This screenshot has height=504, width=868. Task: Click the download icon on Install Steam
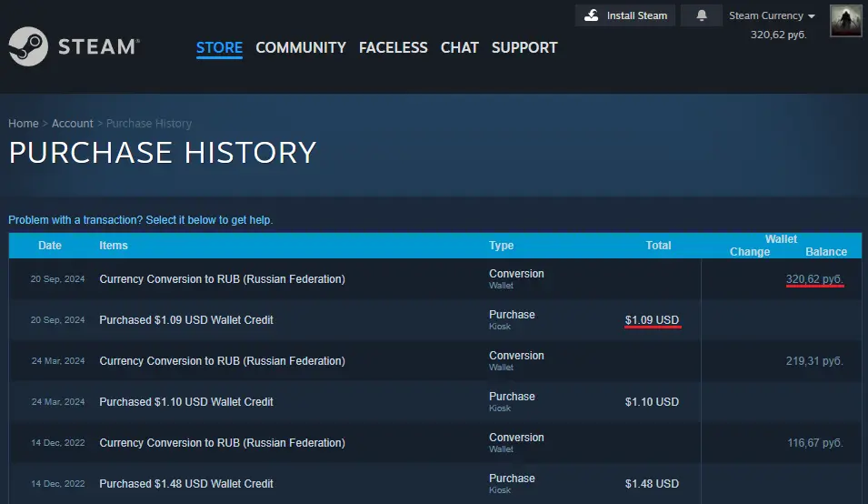tap(592, 15)
